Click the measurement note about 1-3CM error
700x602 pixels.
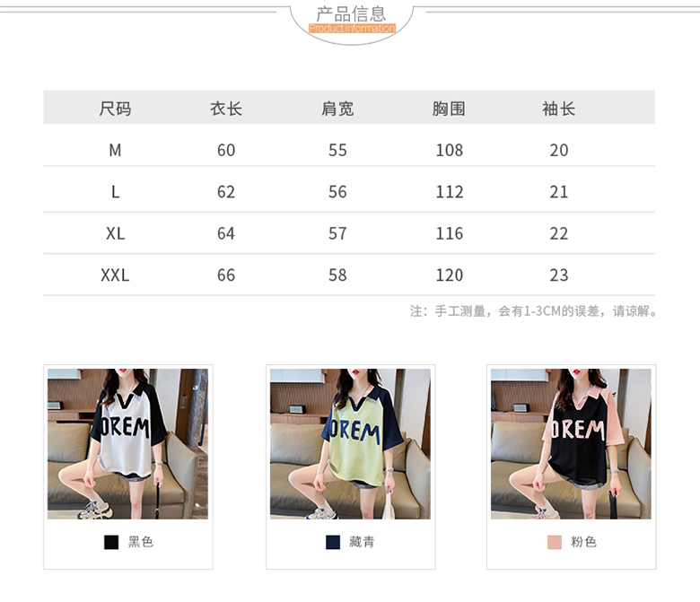tap(533, 311)
